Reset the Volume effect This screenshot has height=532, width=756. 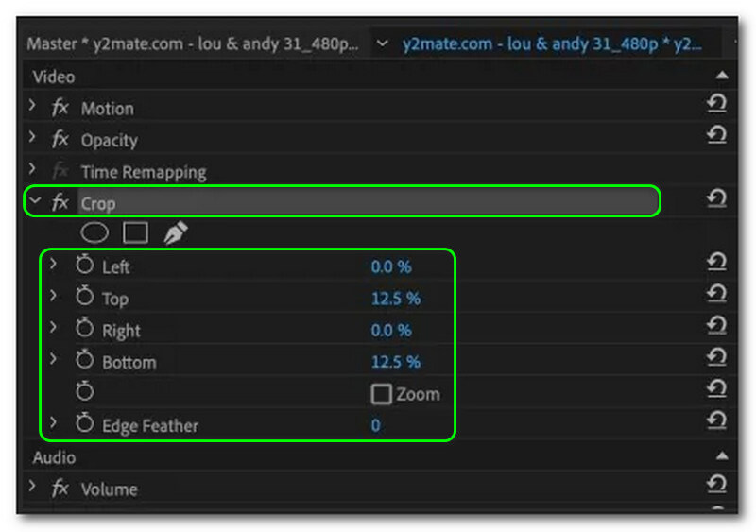pos(716,486)
